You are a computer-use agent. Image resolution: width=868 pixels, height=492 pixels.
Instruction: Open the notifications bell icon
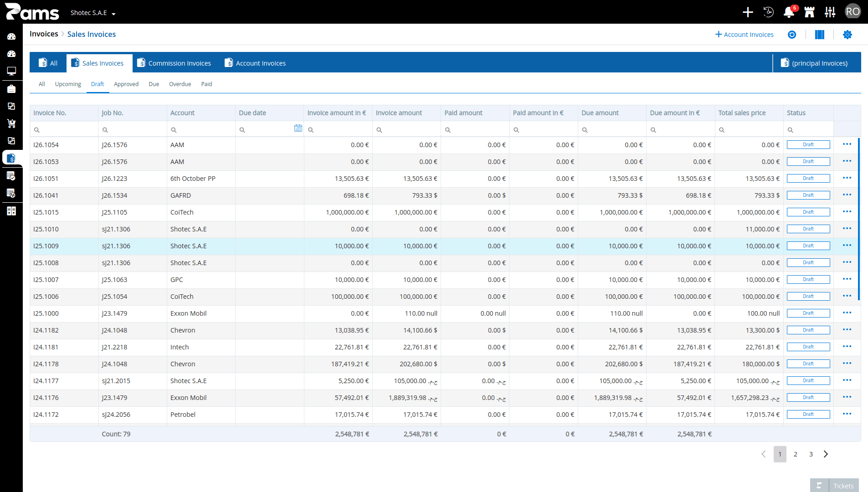click(789, 12)
